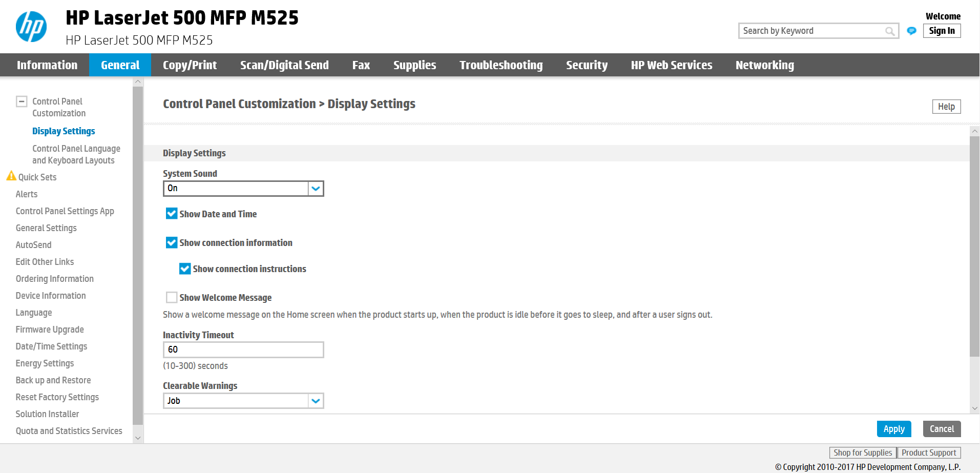Click the Cancel button
Screen dimensions: 980x473
click(942, 429)
